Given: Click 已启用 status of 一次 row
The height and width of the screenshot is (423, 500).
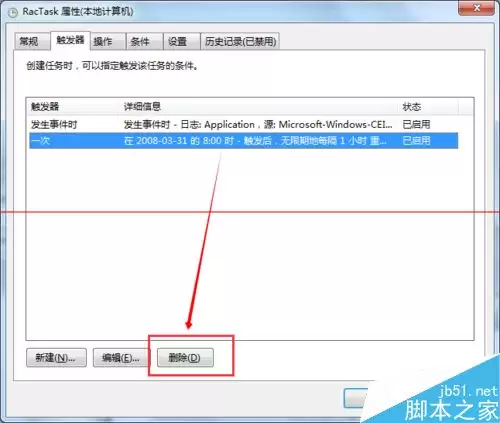Looking at the screenshot, I should tap(416, 141).
